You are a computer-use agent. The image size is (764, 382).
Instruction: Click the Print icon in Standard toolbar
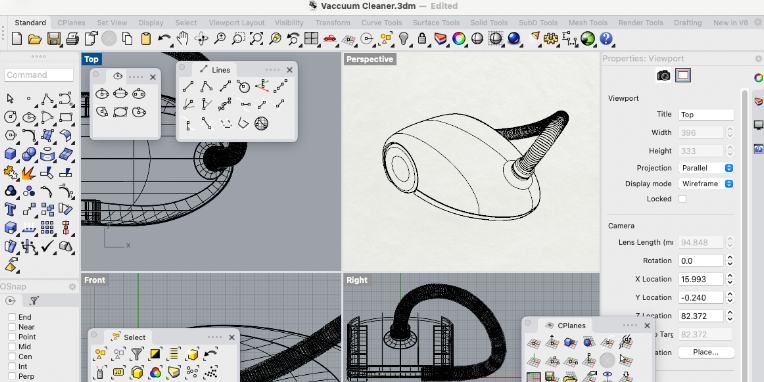point(72,38)
